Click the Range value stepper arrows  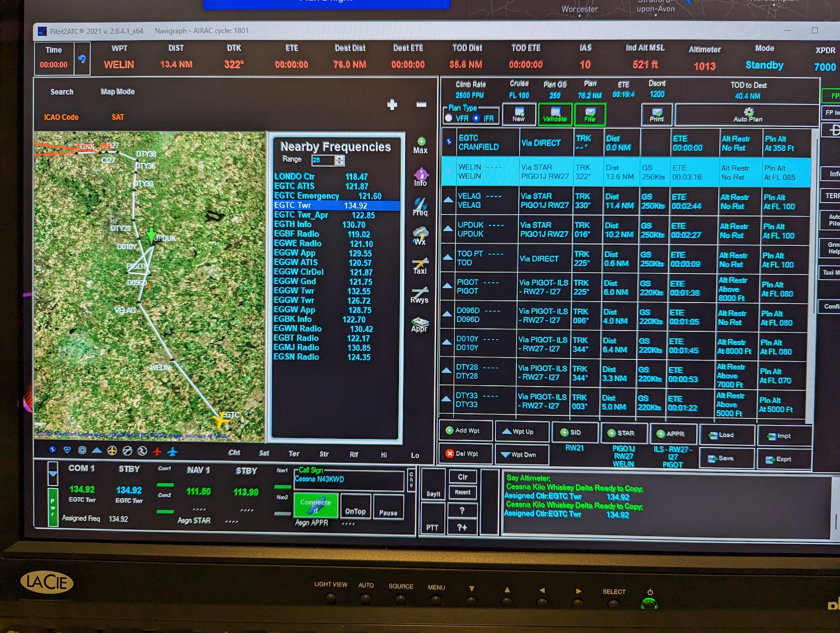[x=339, y=160]
